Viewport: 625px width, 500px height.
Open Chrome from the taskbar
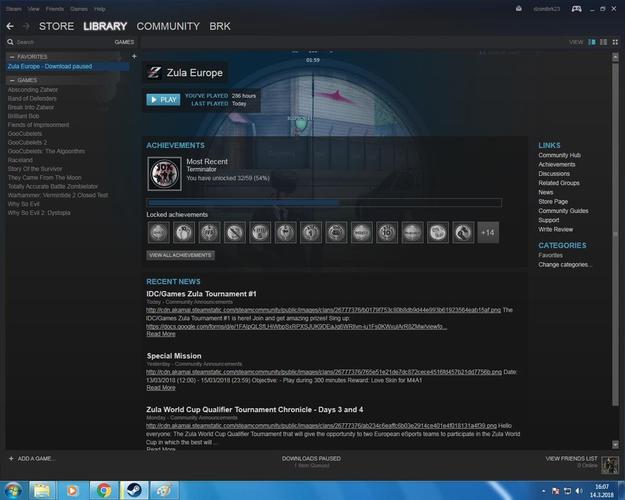[104, 490]
